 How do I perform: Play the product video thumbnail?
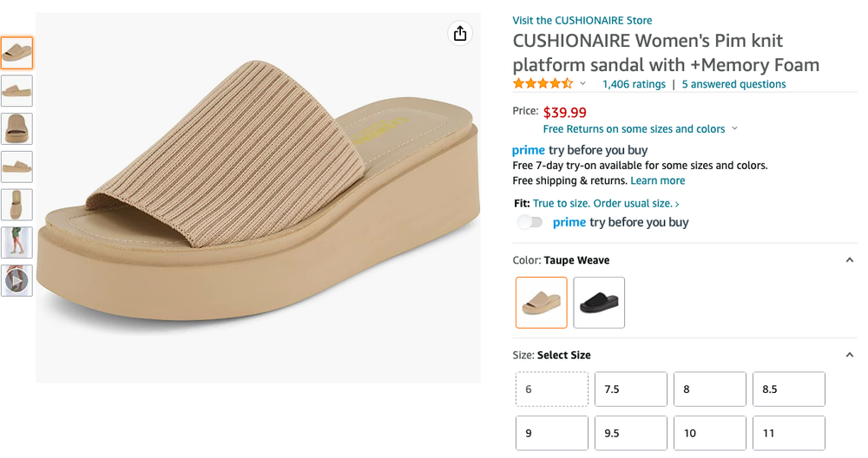(16, 281)
